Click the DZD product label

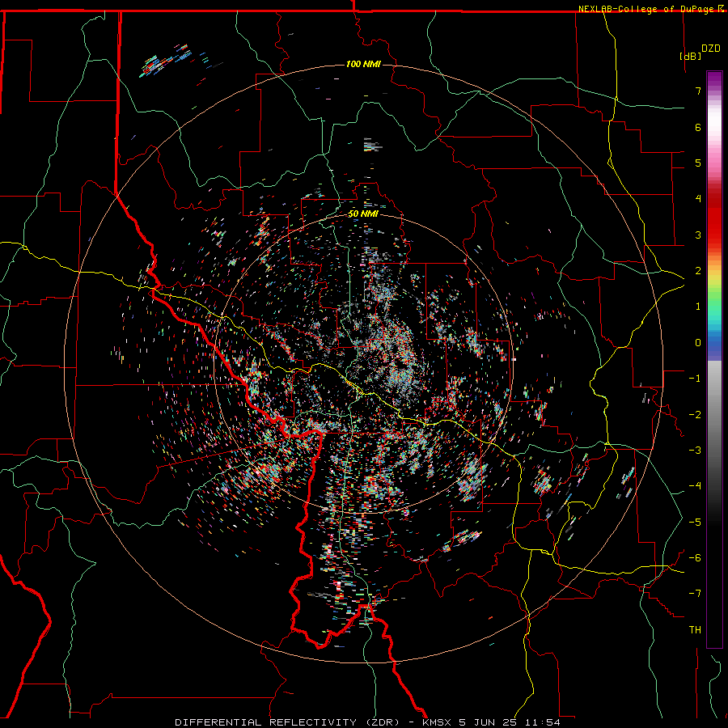click(x=711, y=49)
